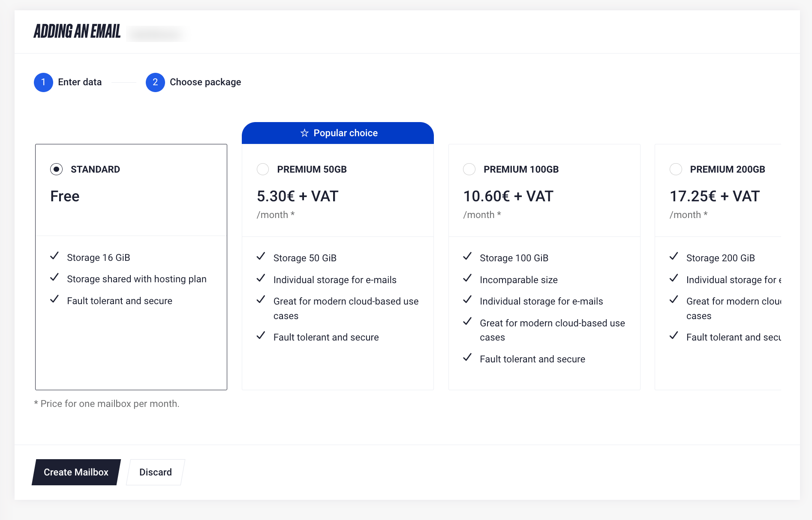
Task: Click the checkmark beside Incomparable size
Action: coord(467,278)
